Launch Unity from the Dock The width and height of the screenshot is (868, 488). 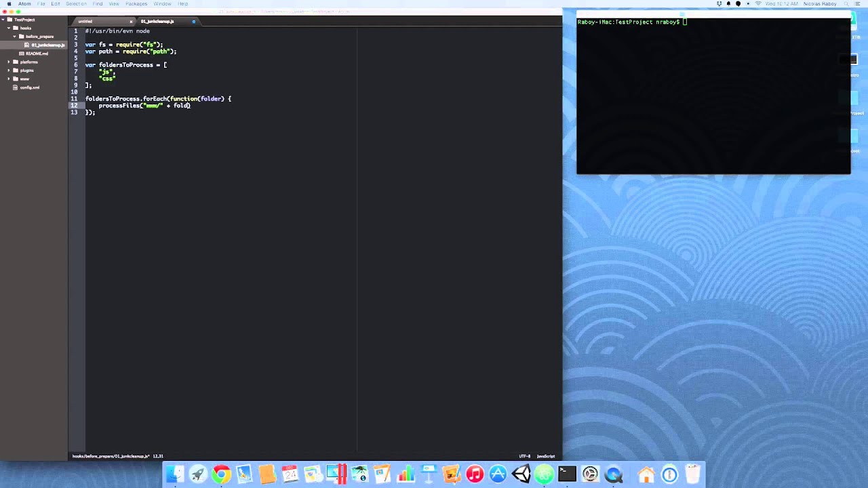click(x=521, y=474)
